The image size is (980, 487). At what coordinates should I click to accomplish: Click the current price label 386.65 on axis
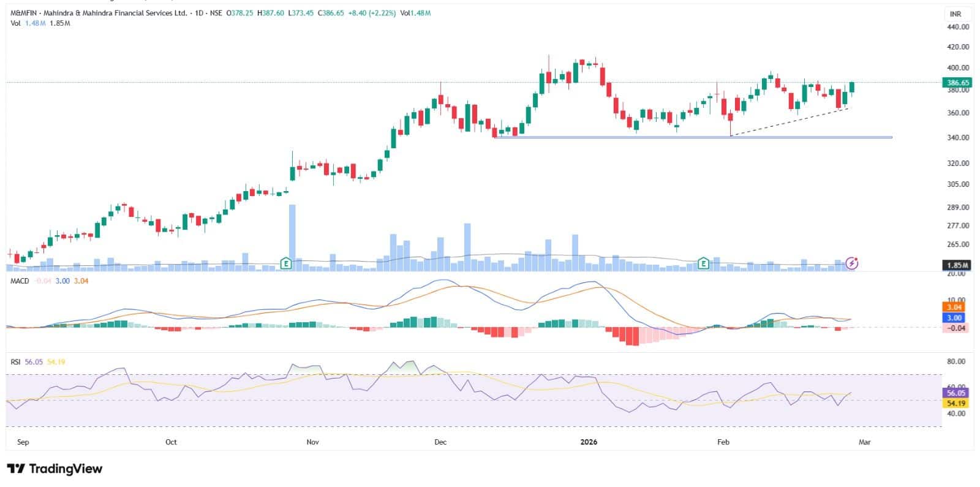coord(958,83)
